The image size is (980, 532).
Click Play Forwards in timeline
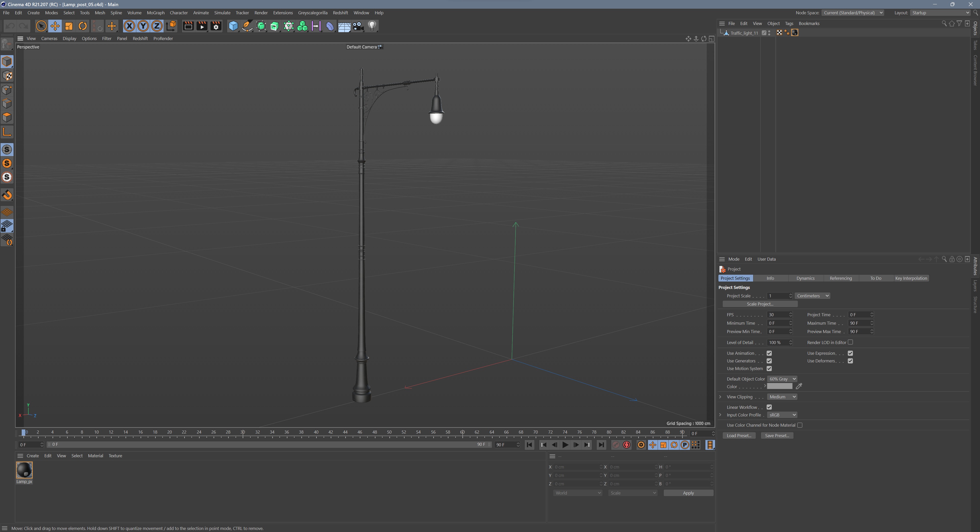point(565,445)
